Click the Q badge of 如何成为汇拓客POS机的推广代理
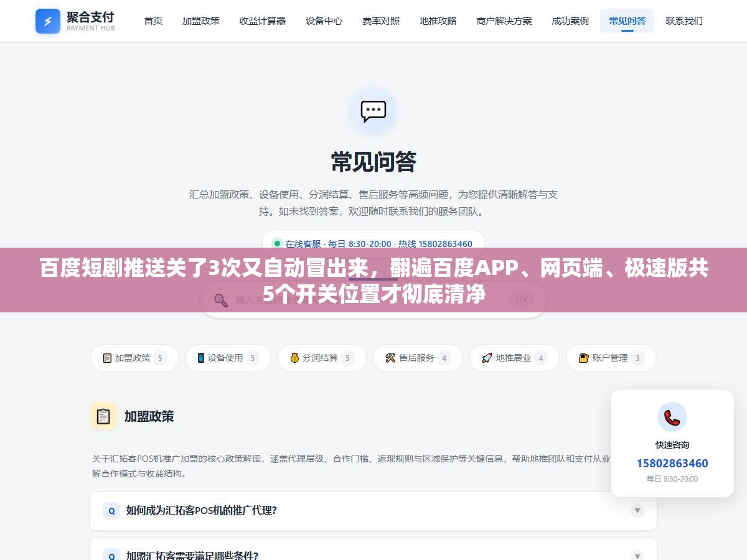 coord(111,511)
